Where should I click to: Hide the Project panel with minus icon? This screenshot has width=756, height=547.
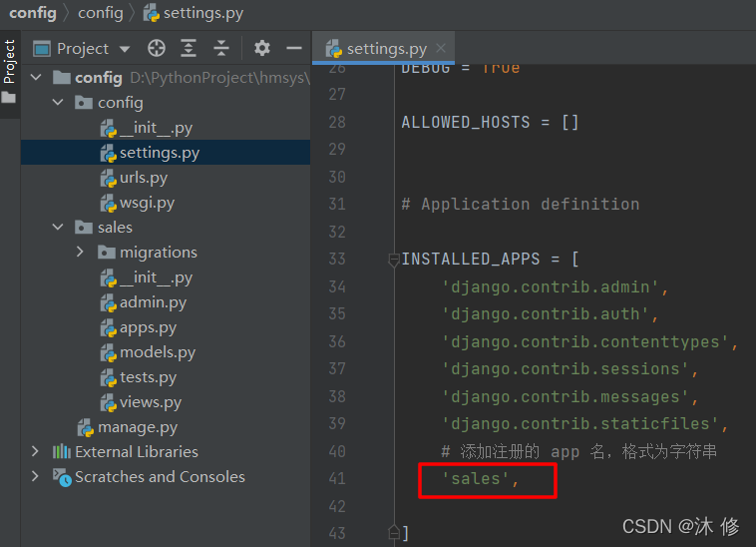pos(293,48)
